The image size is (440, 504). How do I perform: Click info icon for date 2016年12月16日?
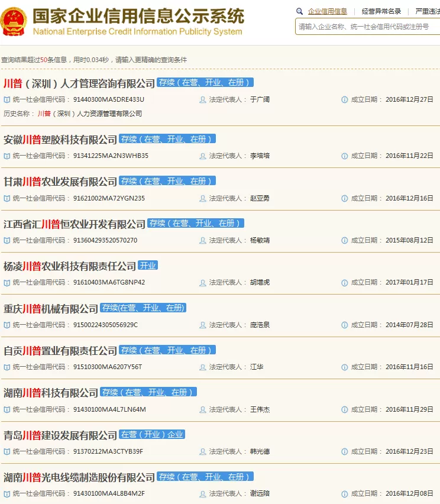coord(345,199)
